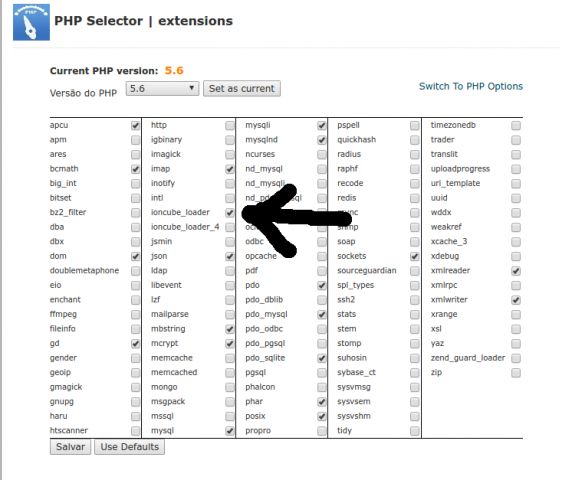Click the PHP Selector logo icon
Screen dimensions: 572x480
tap(31, 22)
